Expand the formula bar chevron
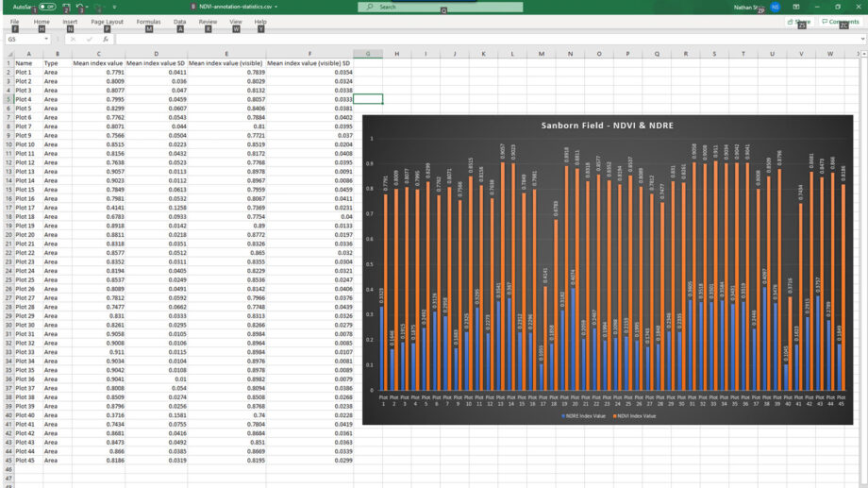The height and width of the screenshot is (488, 868). click(x=862, y=40)
